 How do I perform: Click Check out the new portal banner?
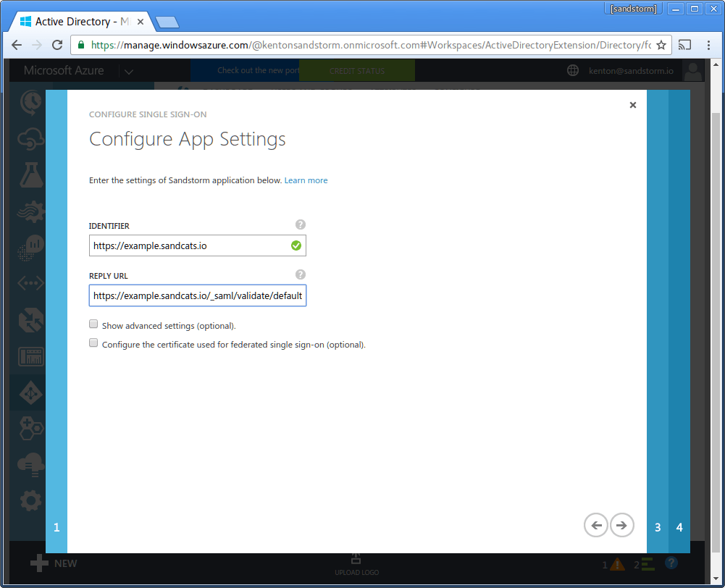coord(245,70)
